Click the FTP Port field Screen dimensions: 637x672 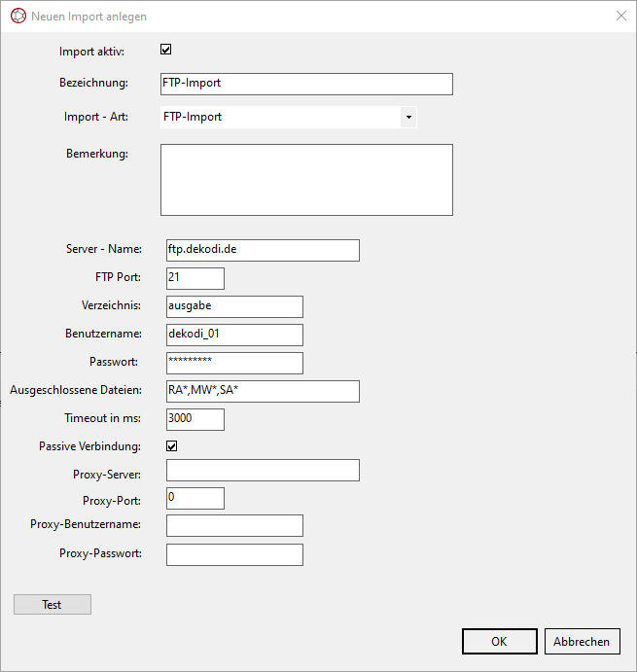(195, 278)
